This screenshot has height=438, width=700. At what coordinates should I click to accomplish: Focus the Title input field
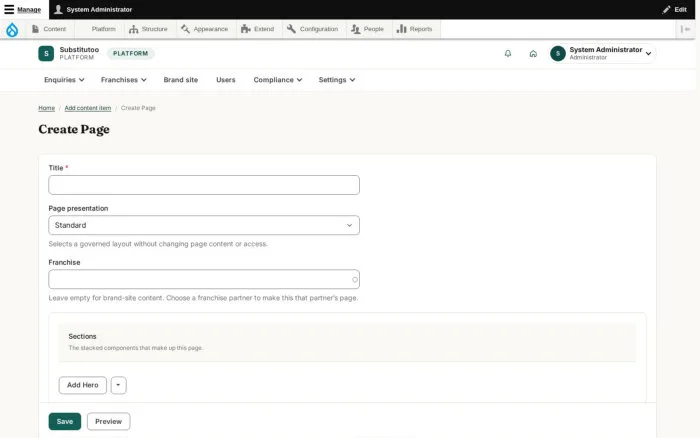(204, 185)
